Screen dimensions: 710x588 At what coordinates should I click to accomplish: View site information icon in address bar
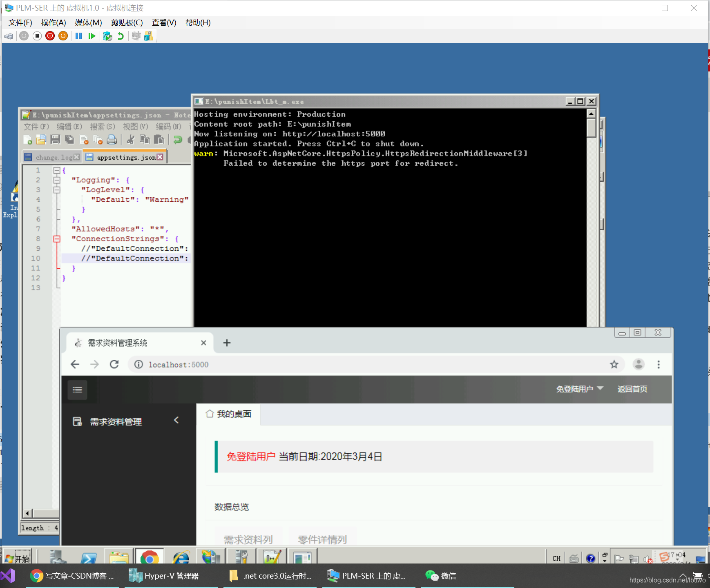(x=138, y=364)
